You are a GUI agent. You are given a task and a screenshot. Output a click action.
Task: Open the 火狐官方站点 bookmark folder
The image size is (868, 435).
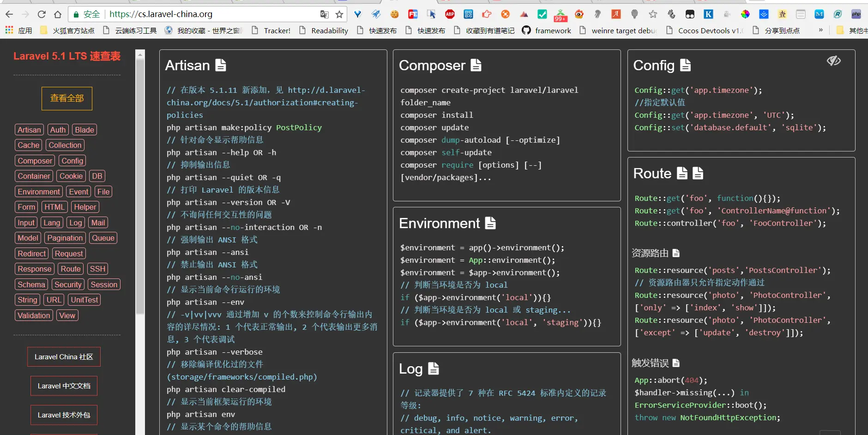point(67,30)
